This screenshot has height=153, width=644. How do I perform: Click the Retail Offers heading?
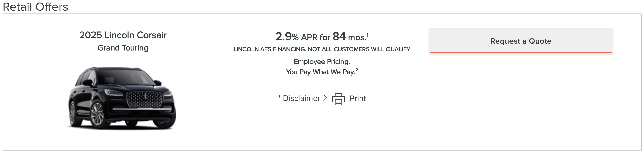point(35,7)
